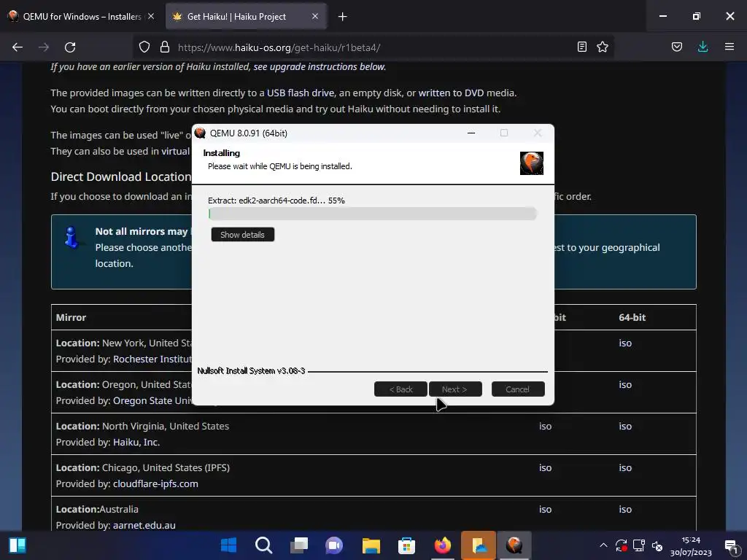
Task: Open File Explorer from taskbar
Action: (371, 545)
